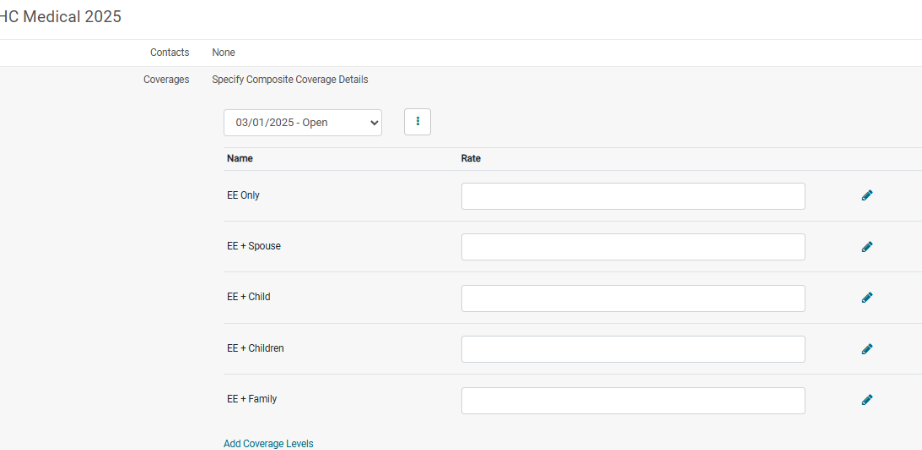Click the Contacts field label
922x450 pixels.
coord(169,52)
